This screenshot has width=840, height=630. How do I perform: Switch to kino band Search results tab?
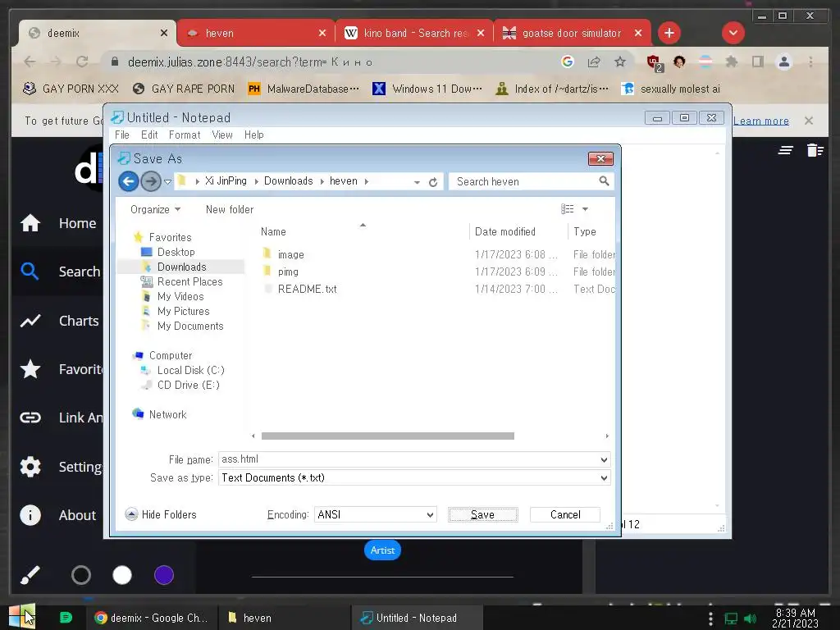click(x=413, y=33)
